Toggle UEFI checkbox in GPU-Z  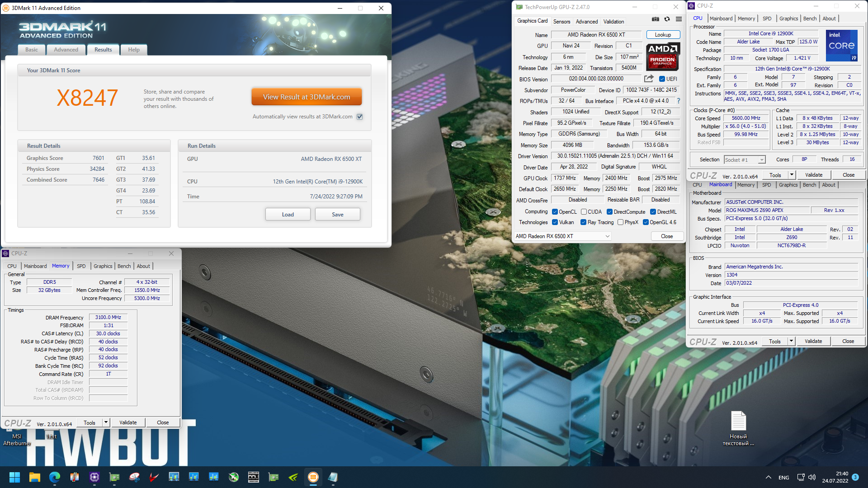coord(662,79)
